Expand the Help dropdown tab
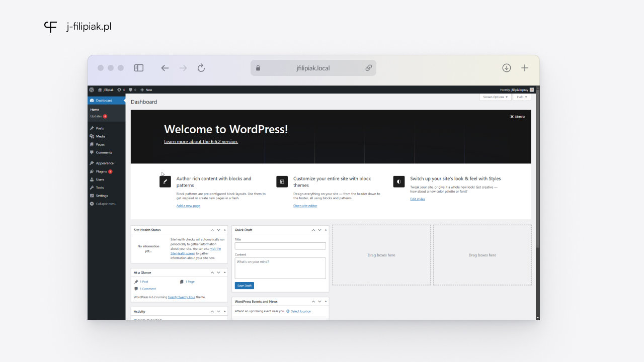The image size is (644, 362). 522,97
